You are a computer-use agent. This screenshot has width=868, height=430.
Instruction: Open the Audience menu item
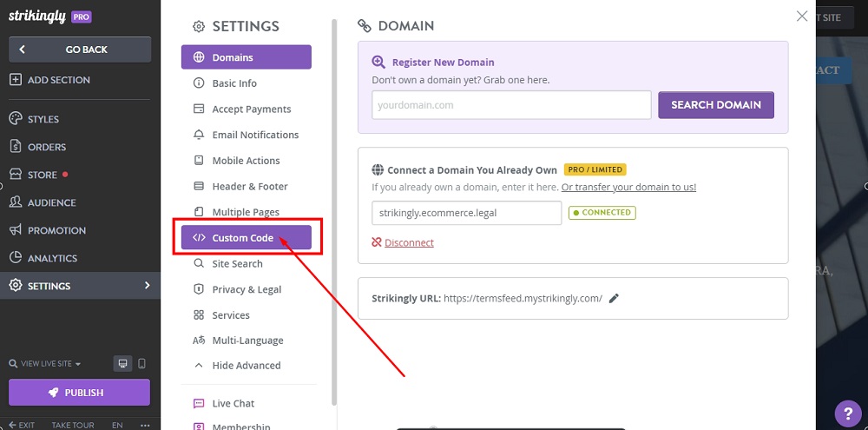click(x=43, y=202)
